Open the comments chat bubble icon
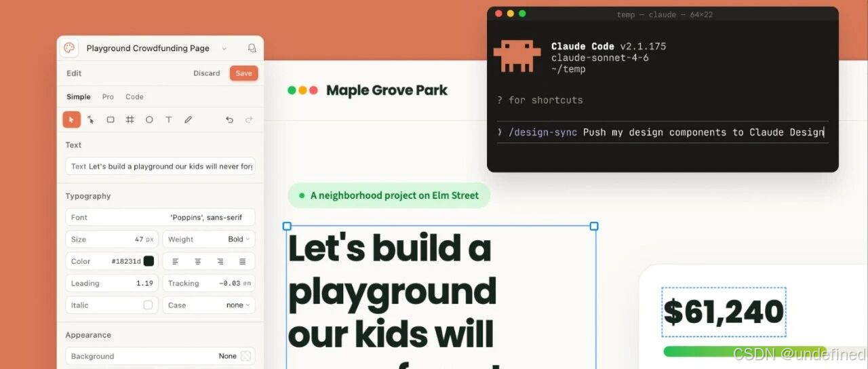This screenshot has height=369, width=868. (252, 48)
